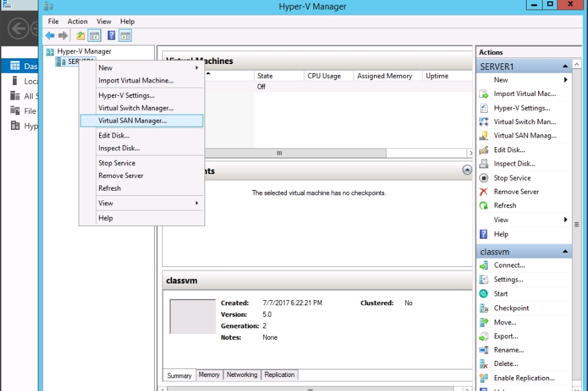
Task: Switch to the Memory tab
Action: (209, 374)
